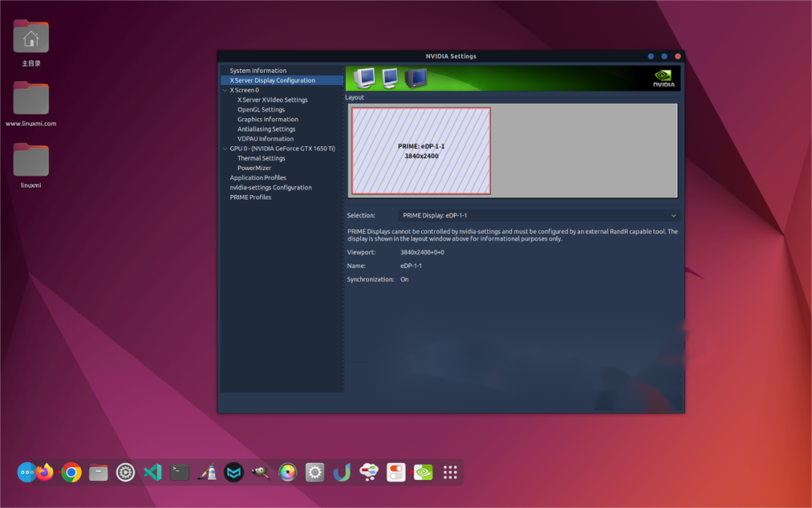Open System Settings gear in dock
Image resolution: width=812 pixels, height=508 pixels.
[x=315, y=472]
